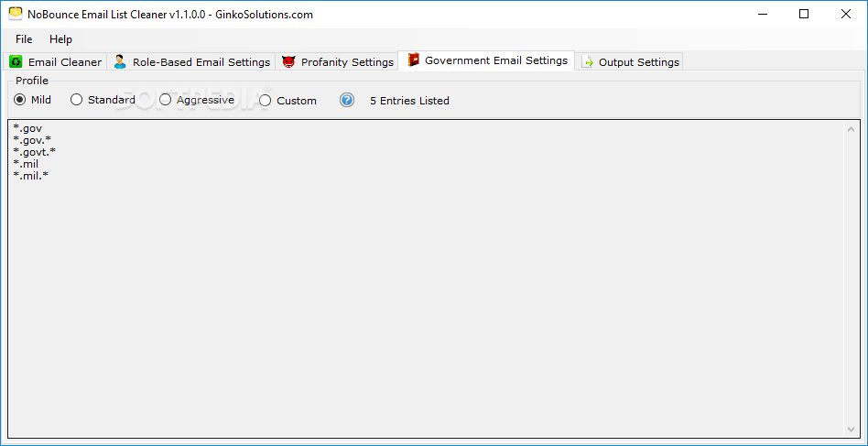Click the *.gov entry line
This screenshot has width=868, height=446.
[x=27, y=128]
